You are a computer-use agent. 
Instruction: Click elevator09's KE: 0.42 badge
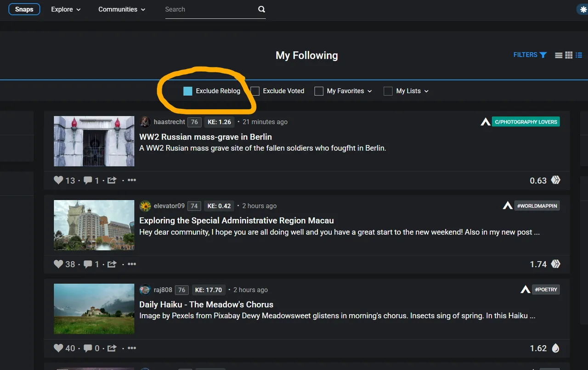click(219, 206)
